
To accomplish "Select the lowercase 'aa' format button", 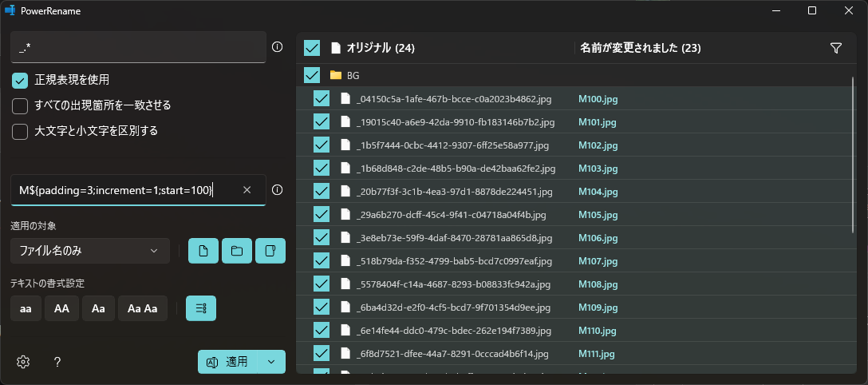I will click(26, 308).
